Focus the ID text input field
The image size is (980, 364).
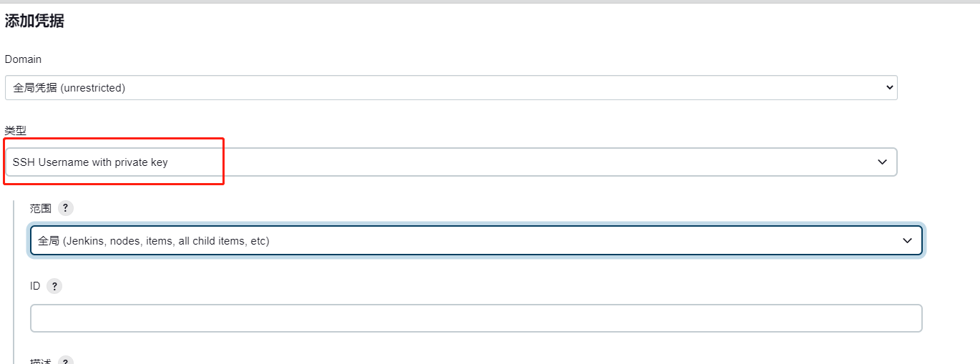(476, 318)
